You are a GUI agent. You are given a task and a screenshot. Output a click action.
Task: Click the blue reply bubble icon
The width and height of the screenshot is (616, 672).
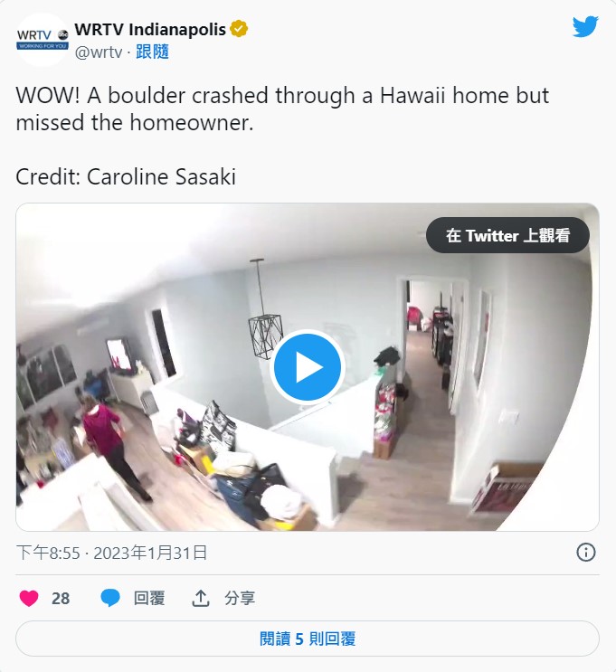tap(109, 598)
